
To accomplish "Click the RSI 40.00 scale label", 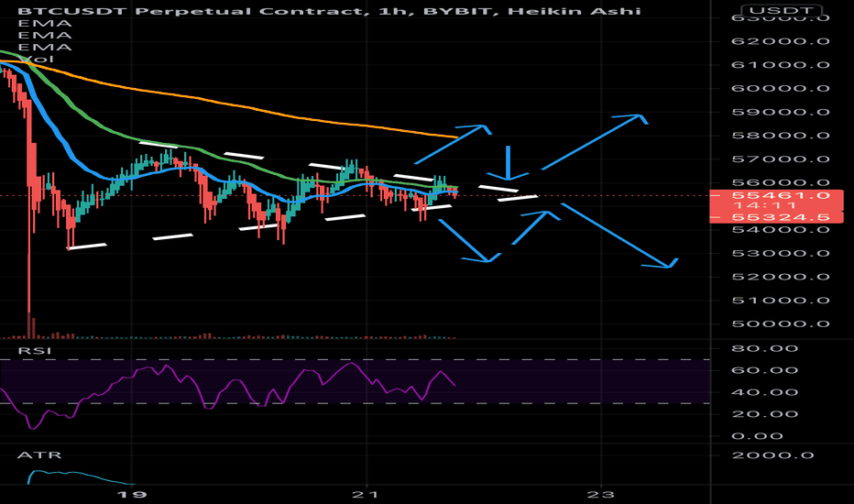I will click(x=765, y=392).
